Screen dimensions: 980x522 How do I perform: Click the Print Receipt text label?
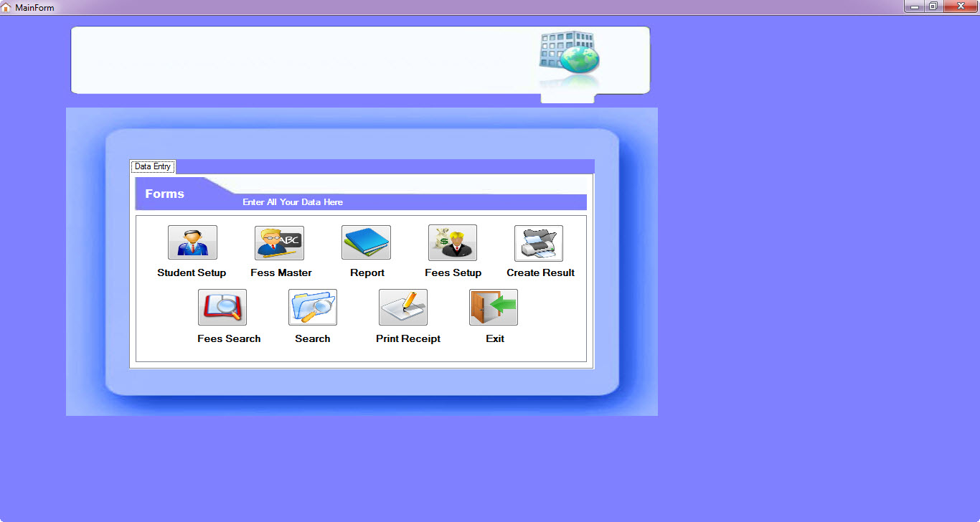pyautogui.click(x=408, y=338)
